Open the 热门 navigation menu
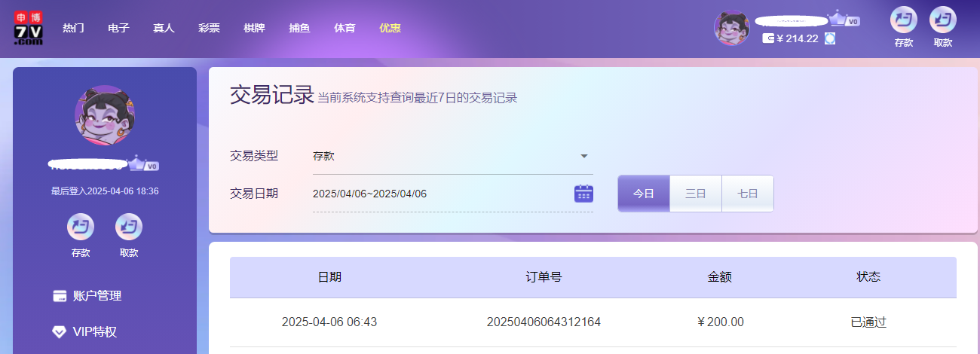The height and width of the screenshot is (354, 980). tap(73, 28)
